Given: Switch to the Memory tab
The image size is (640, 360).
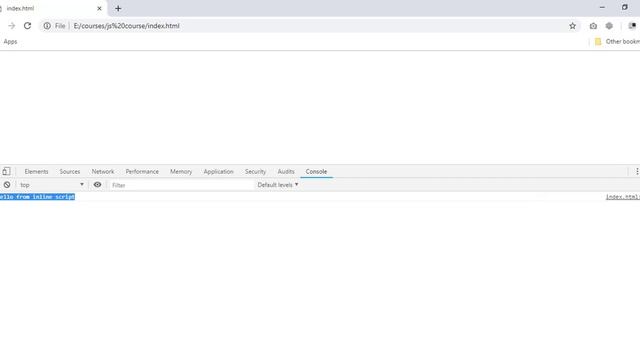Looking at the screenshot, I should (x=181, y=171).
